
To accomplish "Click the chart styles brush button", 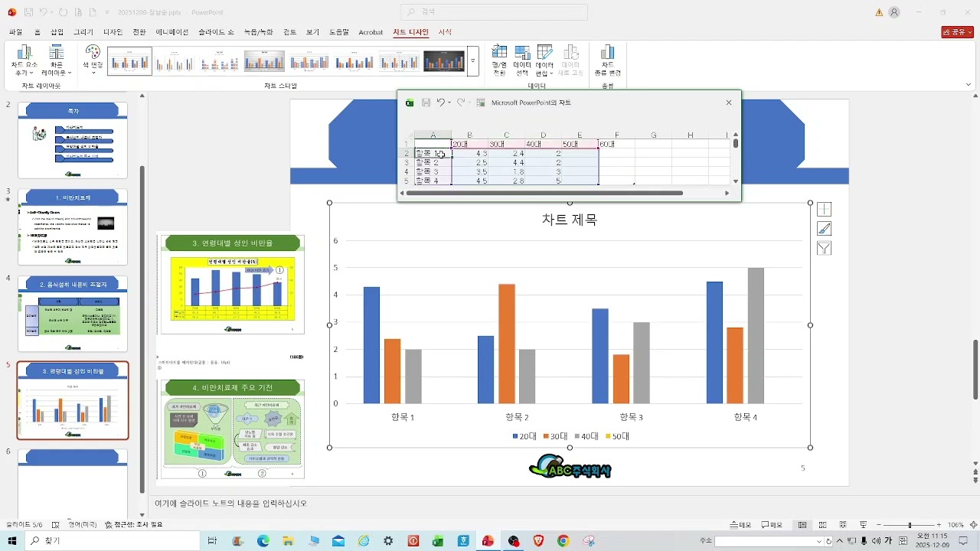I will click(x=824, y=228).
